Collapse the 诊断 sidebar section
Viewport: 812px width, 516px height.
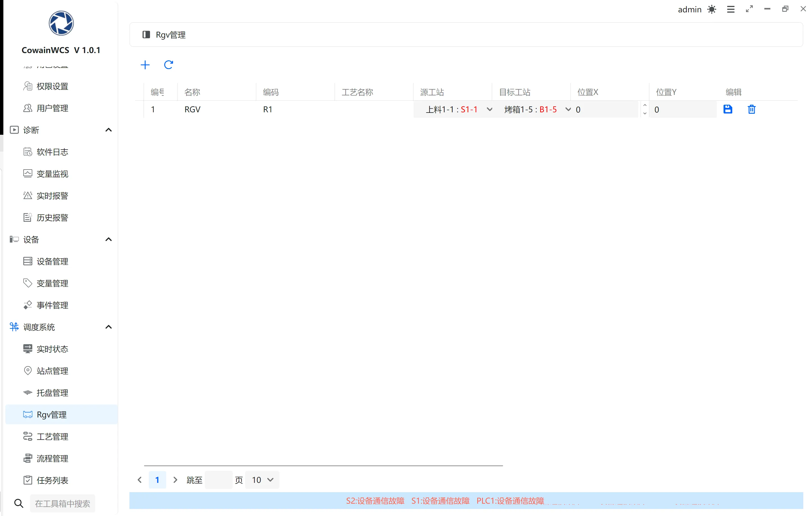click(108, 130)
